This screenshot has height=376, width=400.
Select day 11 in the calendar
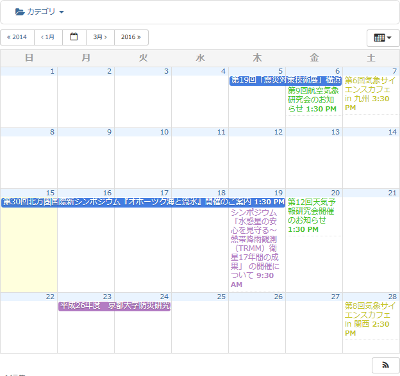221,132
